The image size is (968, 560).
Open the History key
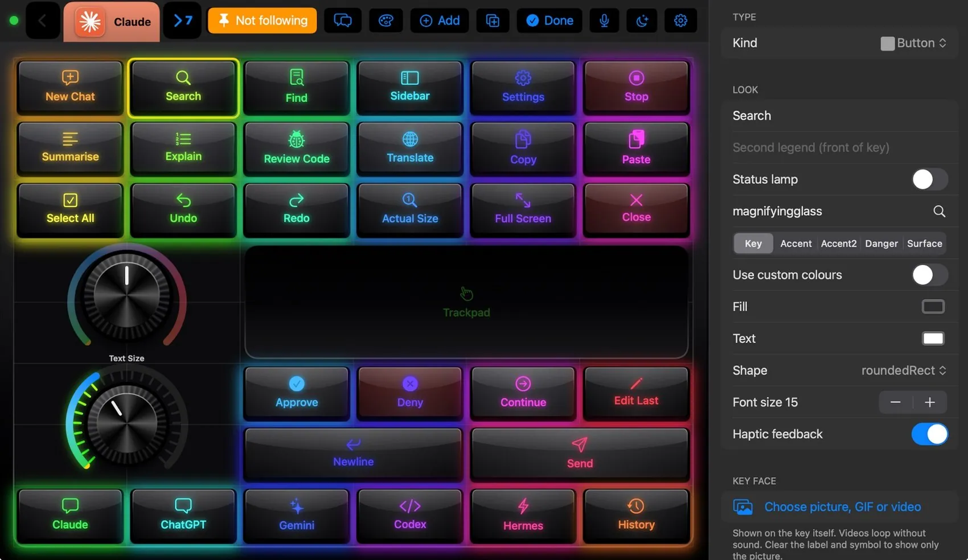pyautogui.click(x=636, y=515)
